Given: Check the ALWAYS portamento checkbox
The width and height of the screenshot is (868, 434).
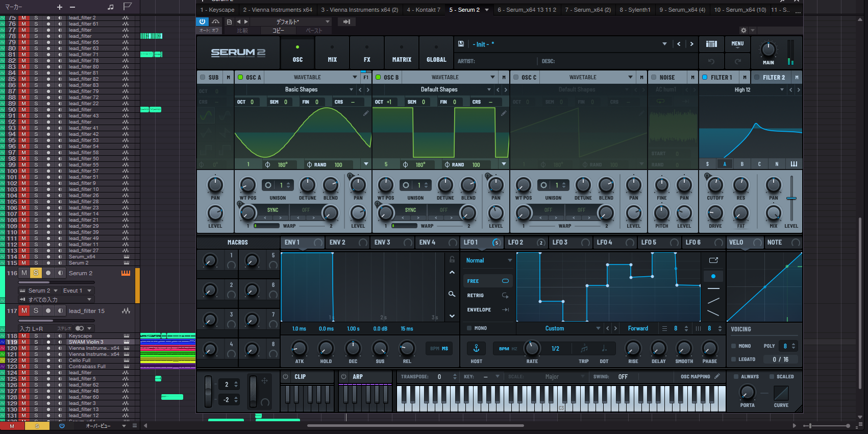Looking at the screenshot, I should 736,376.
